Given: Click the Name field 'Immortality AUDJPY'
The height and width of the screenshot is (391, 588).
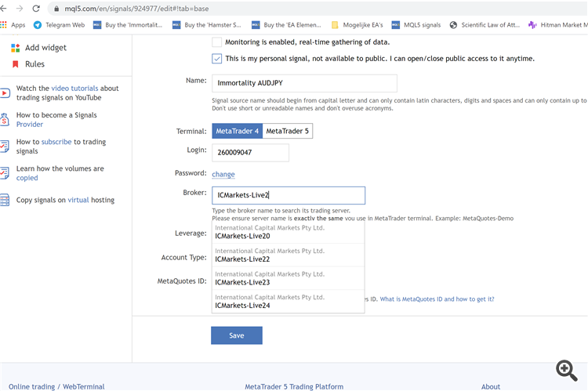Looking at the screenshot, I should (304, 83).
